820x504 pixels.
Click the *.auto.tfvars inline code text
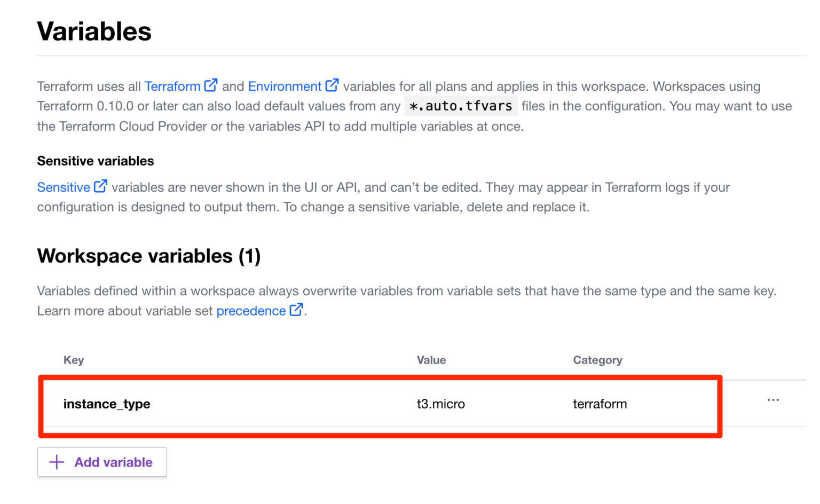point(460,106)
